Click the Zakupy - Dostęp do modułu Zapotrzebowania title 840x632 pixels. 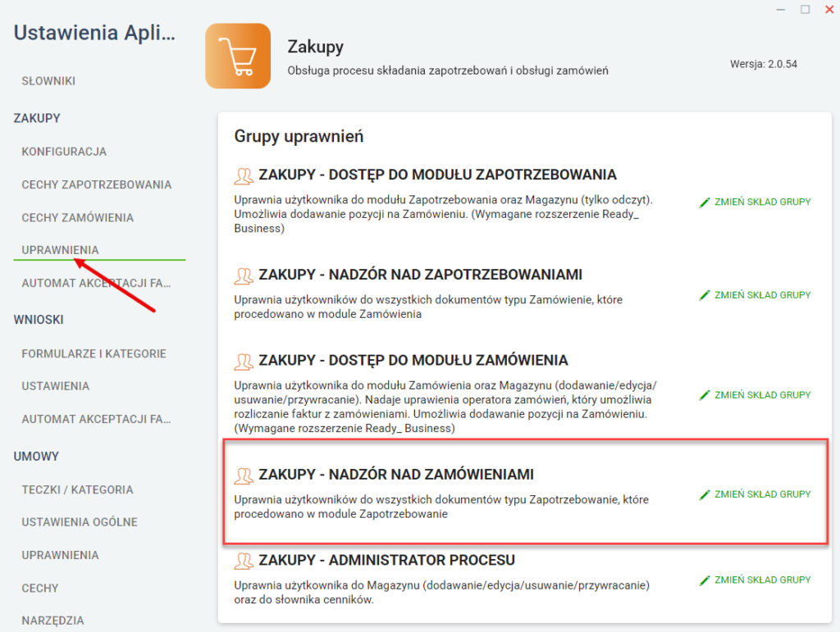(438, 175)
